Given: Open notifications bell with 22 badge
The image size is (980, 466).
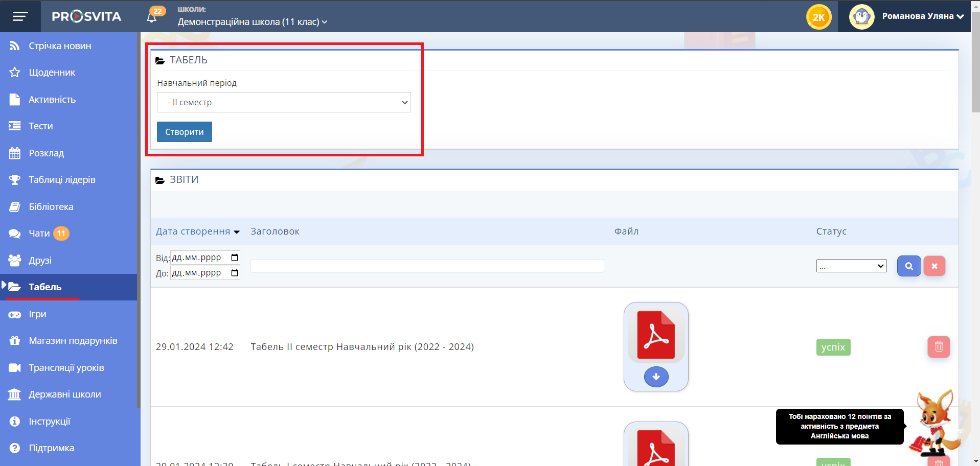Looking at the screenshot, I should [x=152, y=17].
